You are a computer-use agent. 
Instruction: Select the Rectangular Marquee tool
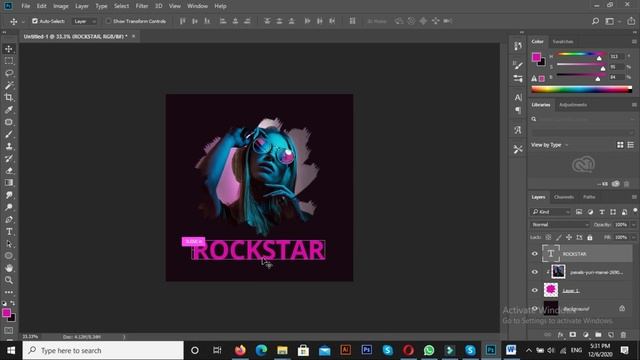[9, 61]
